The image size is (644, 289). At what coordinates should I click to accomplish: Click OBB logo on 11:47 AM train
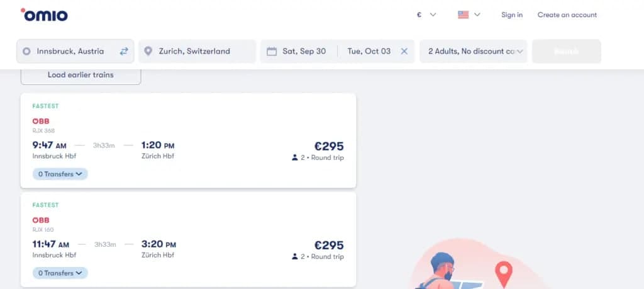click(41, 220)
